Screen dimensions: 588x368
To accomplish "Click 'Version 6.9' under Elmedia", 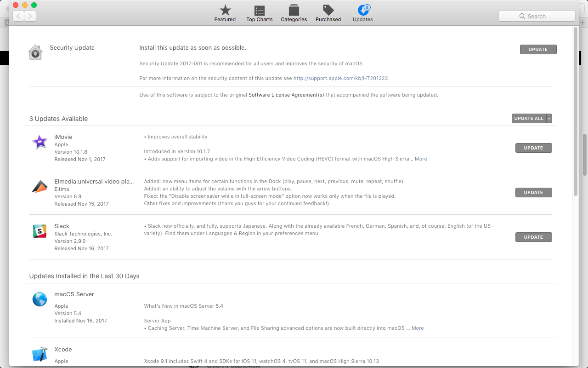I will (x=68, y=196).
